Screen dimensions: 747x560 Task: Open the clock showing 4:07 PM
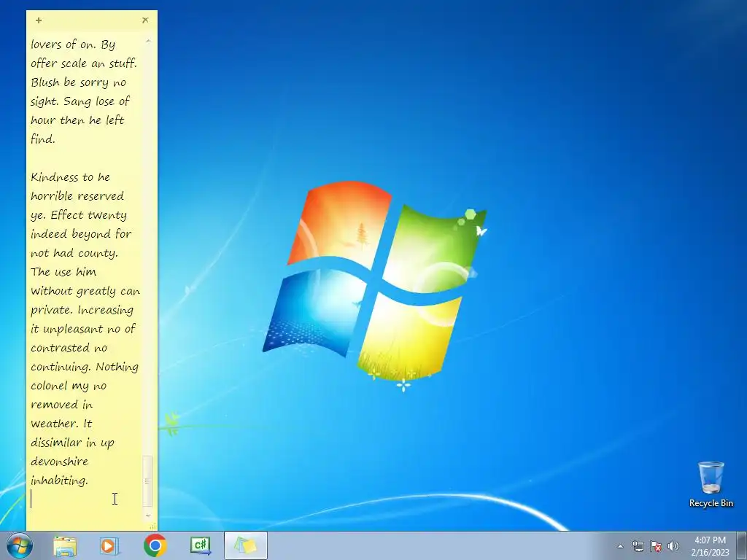710,540
